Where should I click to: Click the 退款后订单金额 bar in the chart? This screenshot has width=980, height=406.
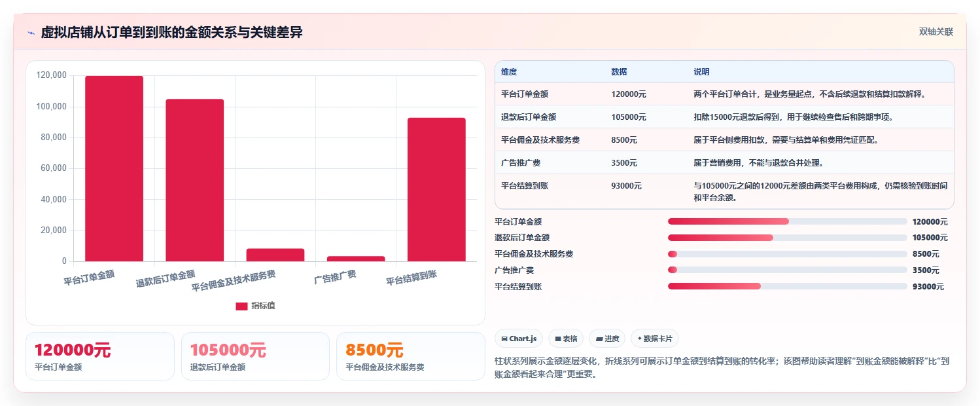click(195, 180)
